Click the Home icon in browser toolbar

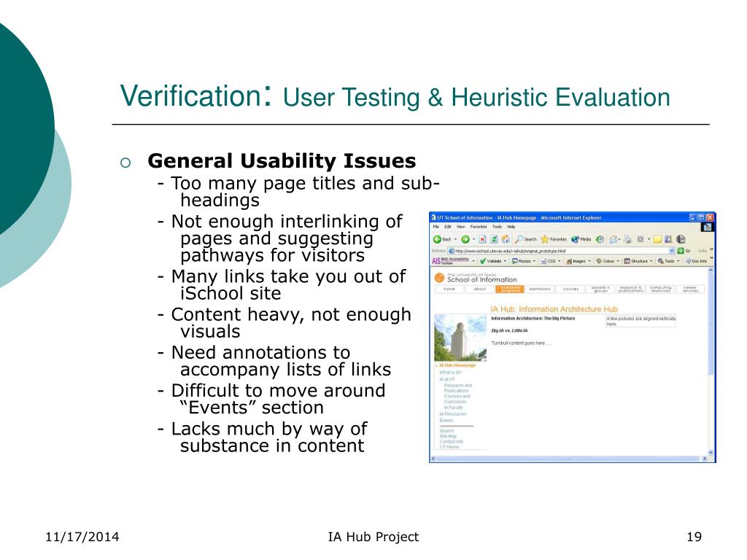coord(506,239)
